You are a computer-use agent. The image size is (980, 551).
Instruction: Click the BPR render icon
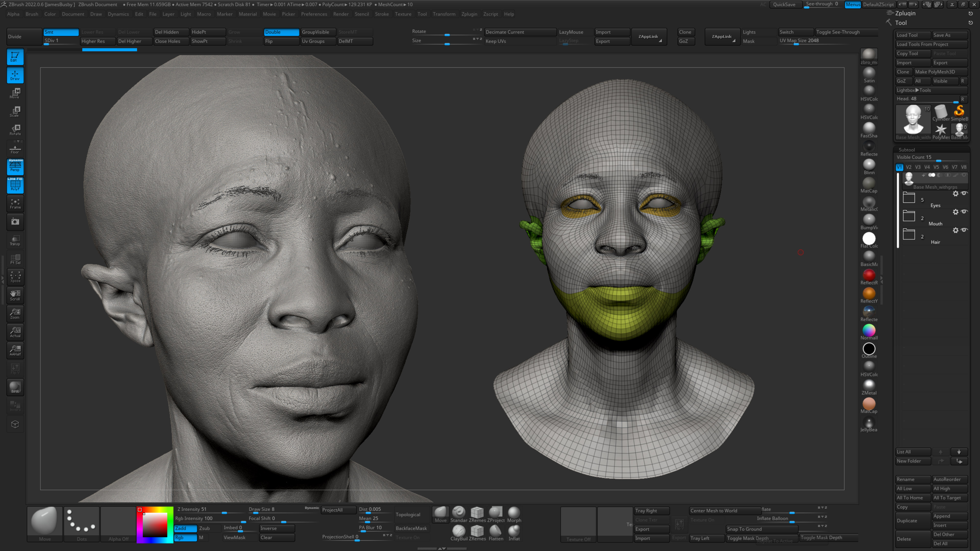tap(15, 387)
